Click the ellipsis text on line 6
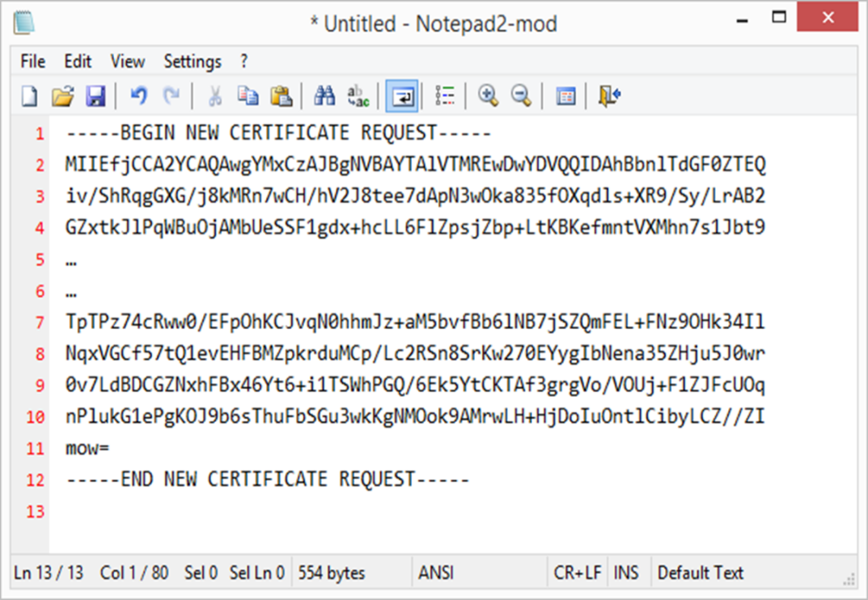 (x=71, y=295)
